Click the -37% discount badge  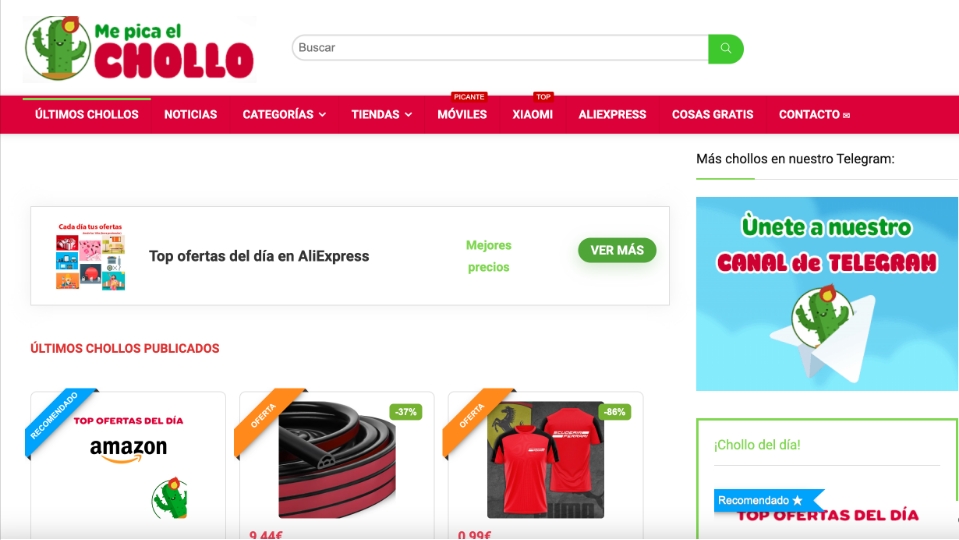click(x=405, y=412)
